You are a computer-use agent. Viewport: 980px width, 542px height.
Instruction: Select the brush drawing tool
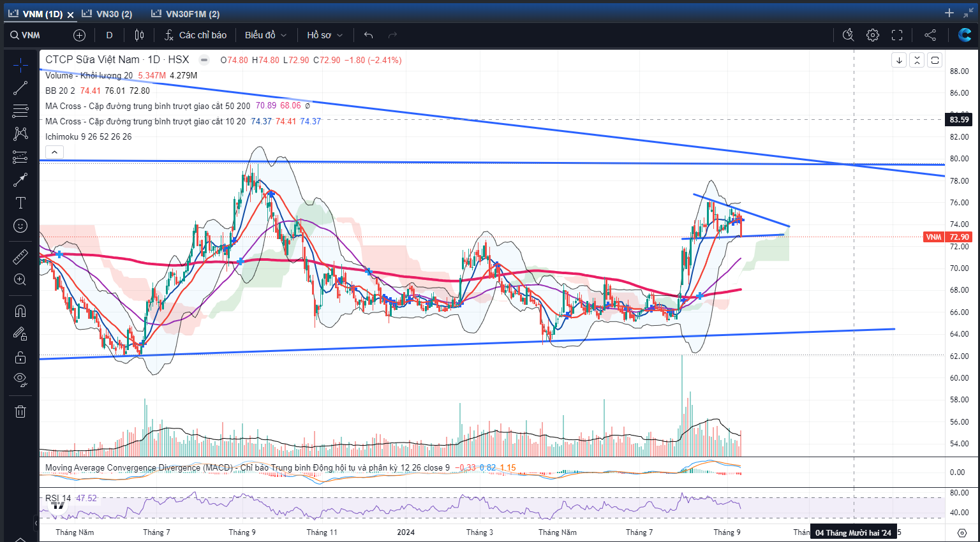(20, 180)
